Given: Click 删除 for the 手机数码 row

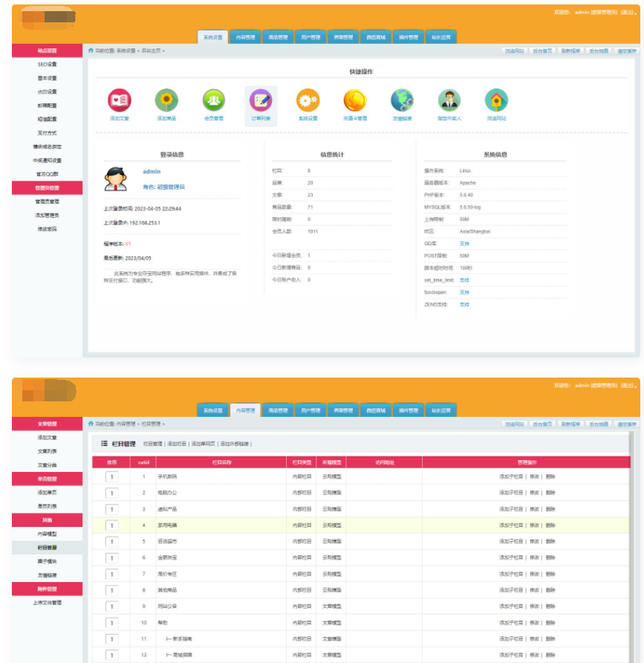Looking at the screenshot, I should point(550,476).
